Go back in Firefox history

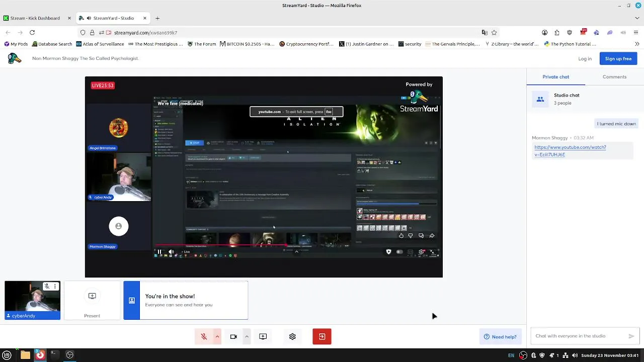(x=8, y=33)
